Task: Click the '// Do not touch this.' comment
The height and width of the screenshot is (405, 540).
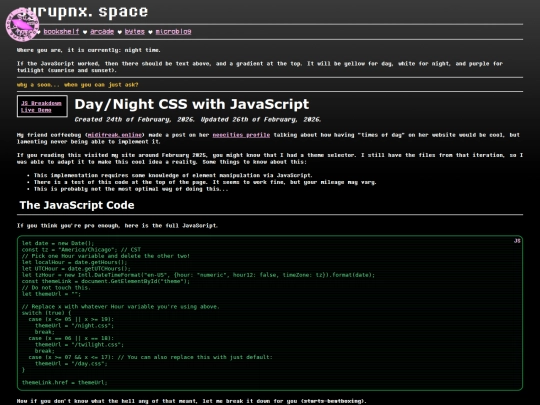Action: (x=56, y=288)
